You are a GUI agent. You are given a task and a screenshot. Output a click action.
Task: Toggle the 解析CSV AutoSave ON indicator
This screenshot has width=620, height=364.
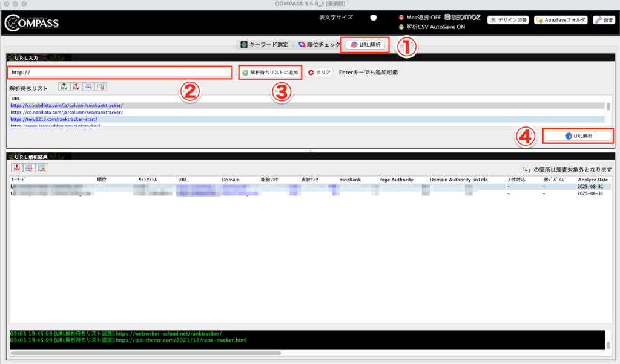401,27
